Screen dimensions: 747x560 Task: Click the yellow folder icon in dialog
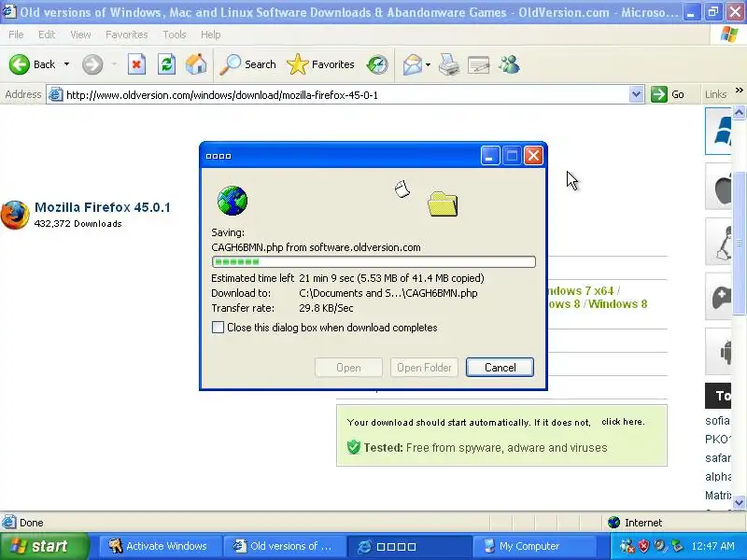point(443,203)
